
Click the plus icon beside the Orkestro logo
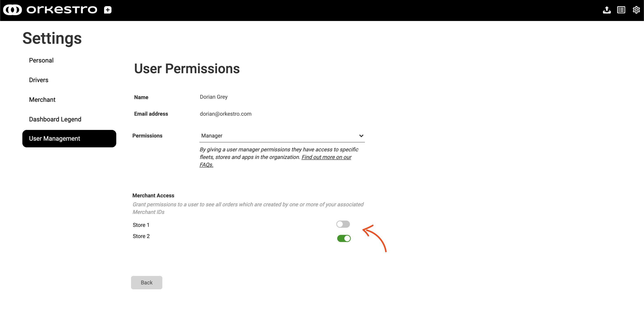click(108, 10)
